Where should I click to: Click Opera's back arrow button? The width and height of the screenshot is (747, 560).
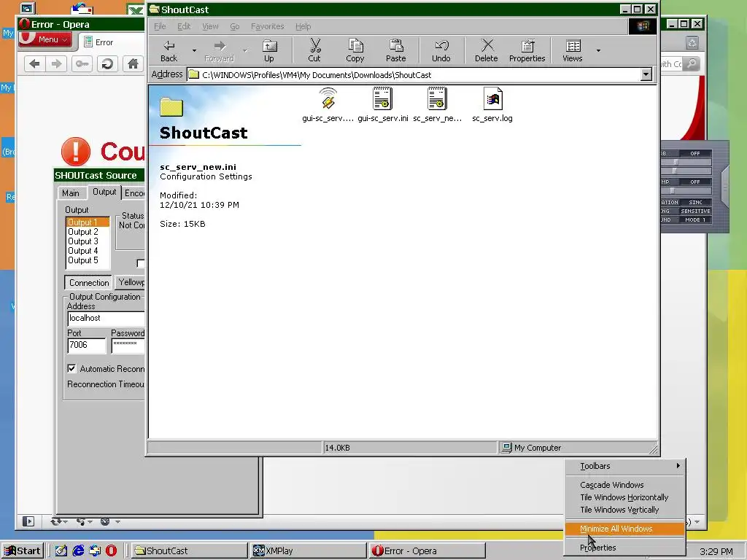click(x=34, y=64)
